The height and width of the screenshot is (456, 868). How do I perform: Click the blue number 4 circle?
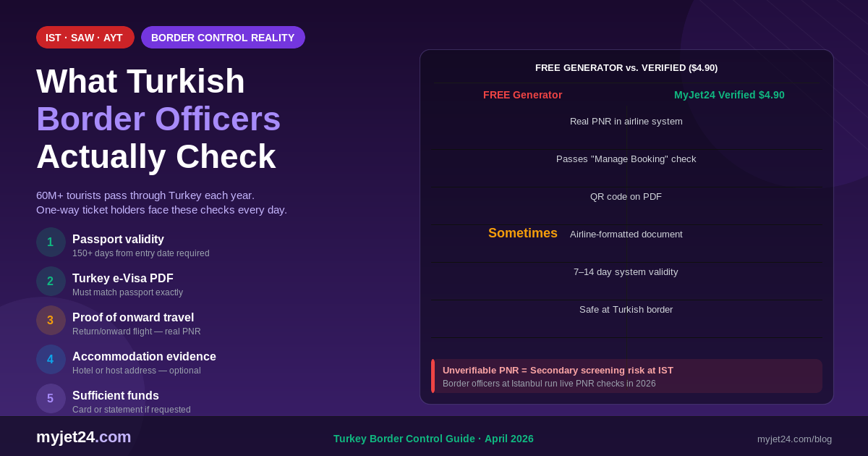coord(51,360)
